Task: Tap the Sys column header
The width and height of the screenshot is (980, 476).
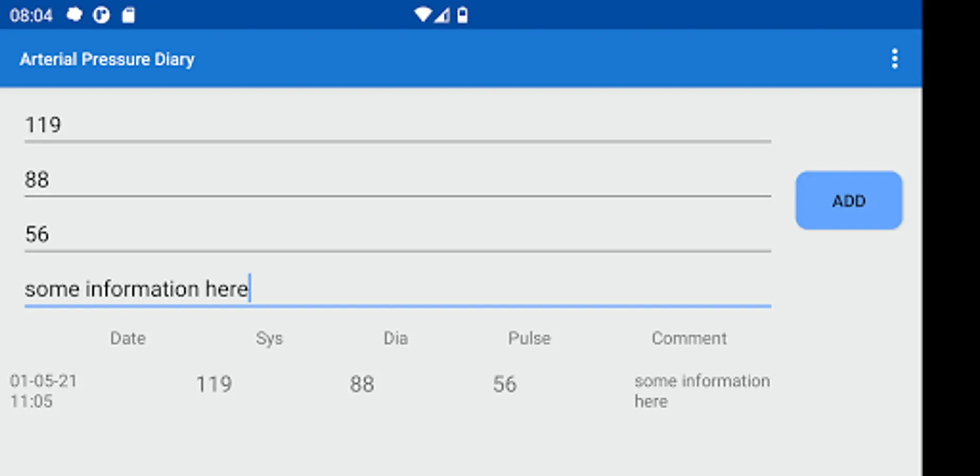Action: click(269, 338)
